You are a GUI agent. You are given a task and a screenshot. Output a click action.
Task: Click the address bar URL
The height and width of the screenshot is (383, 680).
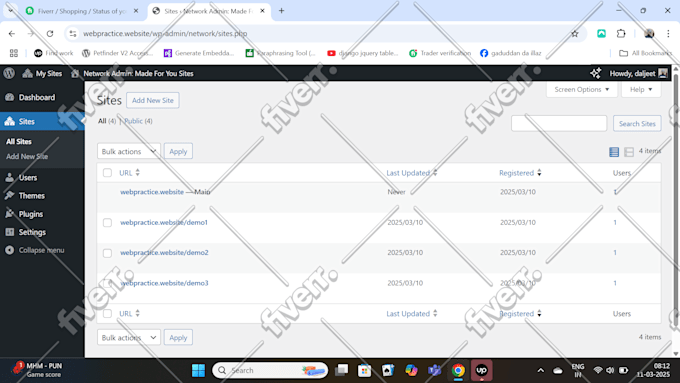point(165,33)
